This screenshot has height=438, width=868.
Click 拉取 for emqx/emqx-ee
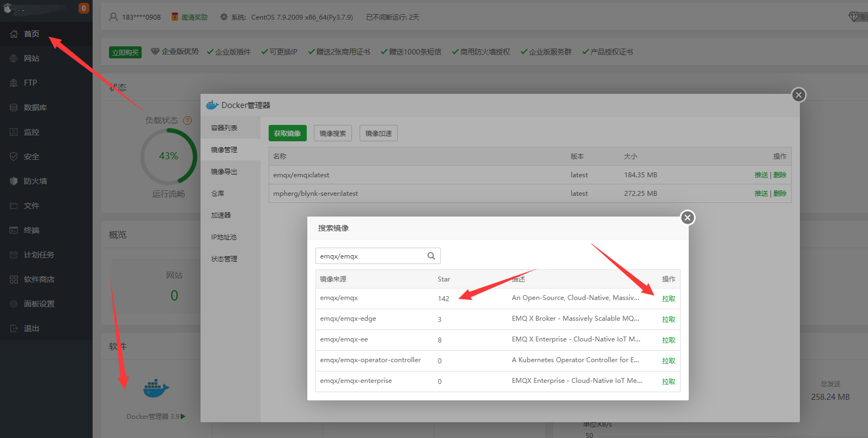tap(669, 340)
